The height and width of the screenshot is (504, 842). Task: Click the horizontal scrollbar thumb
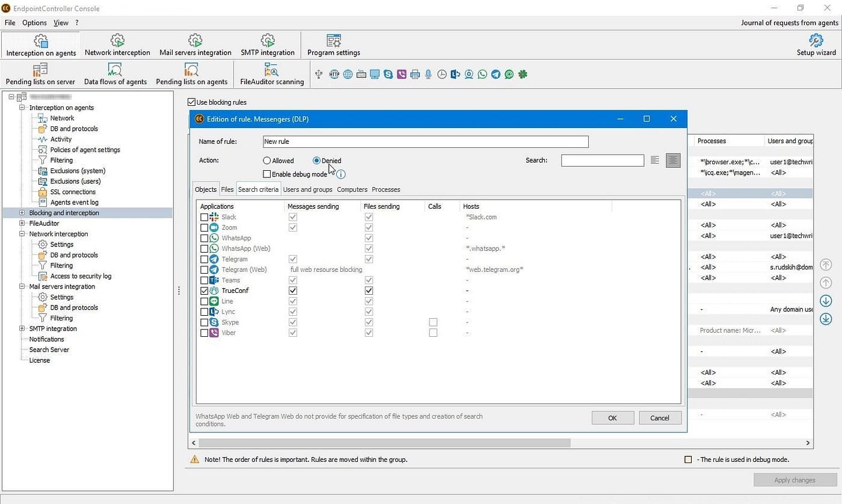coord(384,443)
